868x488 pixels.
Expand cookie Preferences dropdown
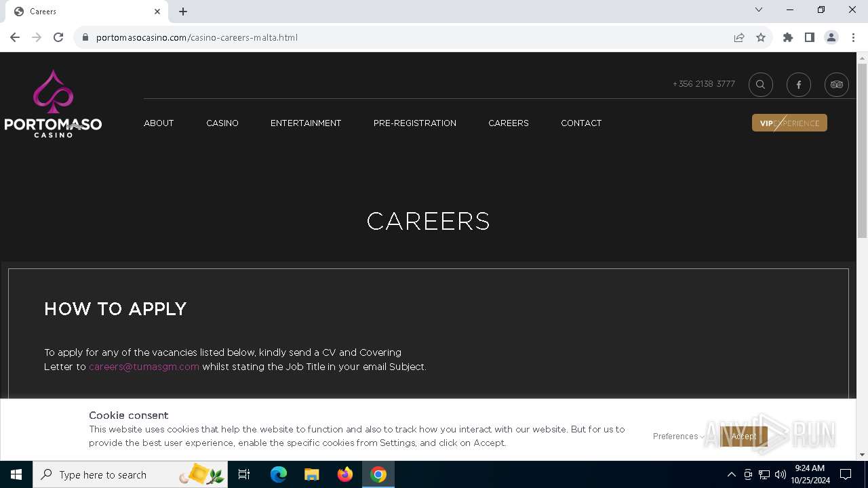[x=679, y=436]
